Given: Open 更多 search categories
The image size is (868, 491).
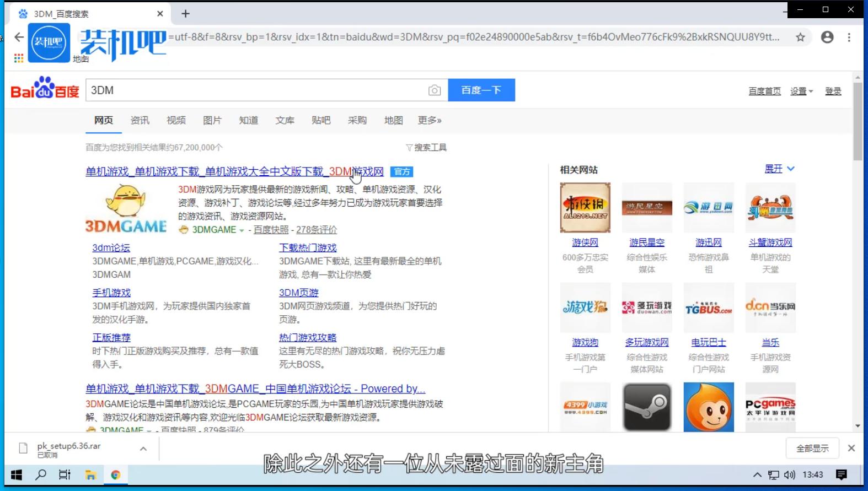Looking at the screenshot, I should coord(429,120).
